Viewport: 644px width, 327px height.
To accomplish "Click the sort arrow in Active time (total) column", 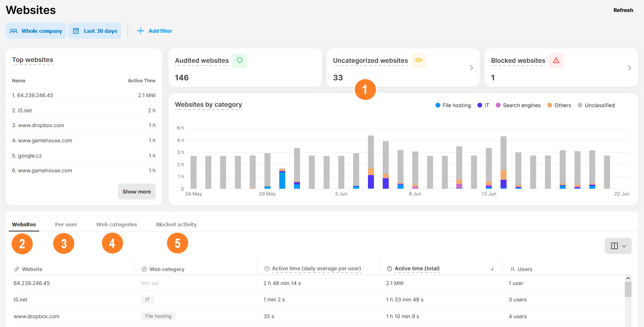I will tap(492, 269).
